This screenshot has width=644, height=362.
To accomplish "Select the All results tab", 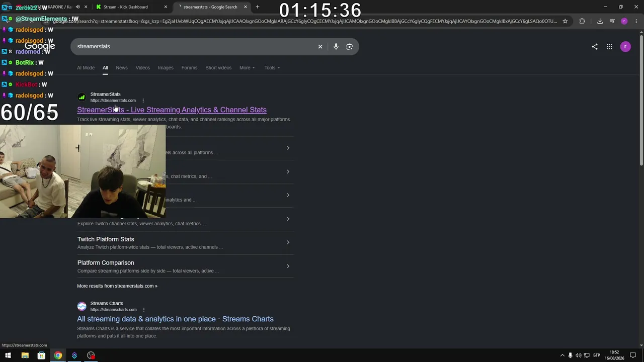I will 105,68.
